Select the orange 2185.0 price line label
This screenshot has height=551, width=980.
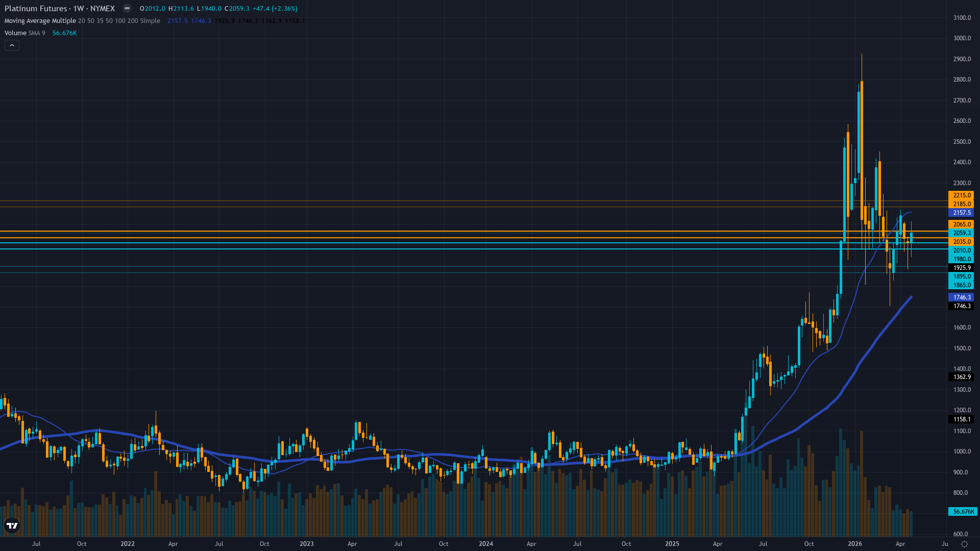[x=961, y=204]
